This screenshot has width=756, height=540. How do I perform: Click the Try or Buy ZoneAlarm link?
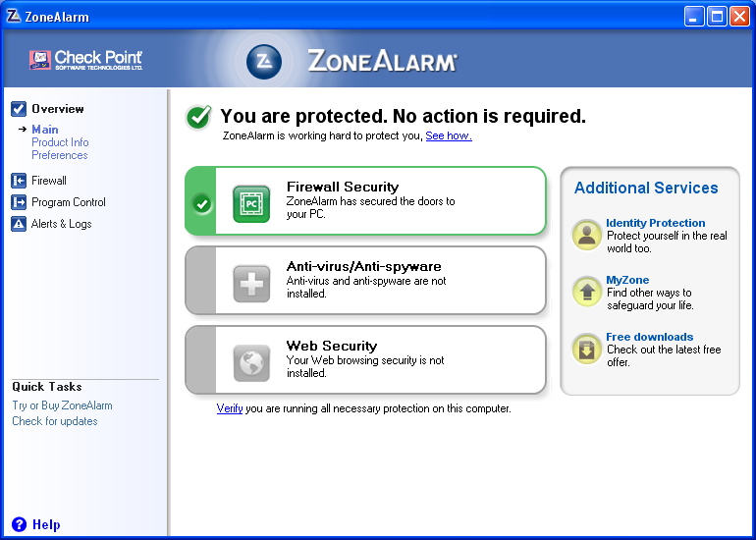(62, 405)
